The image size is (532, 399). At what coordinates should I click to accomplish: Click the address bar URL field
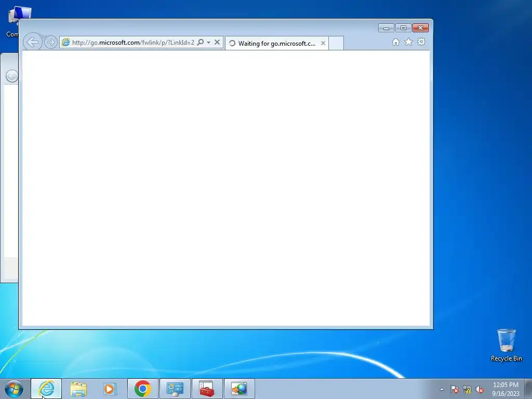tap(133, 43)
